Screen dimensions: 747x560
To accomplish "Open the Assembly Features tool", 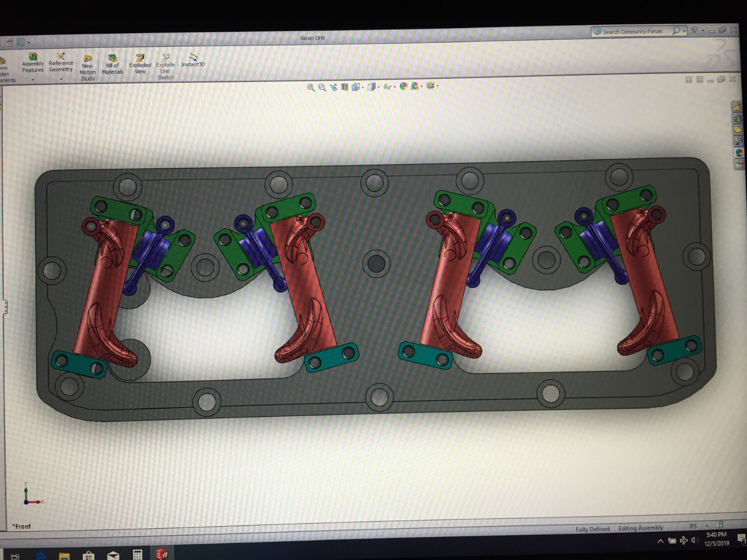I will pyautogui.click(x=33, y=63).
